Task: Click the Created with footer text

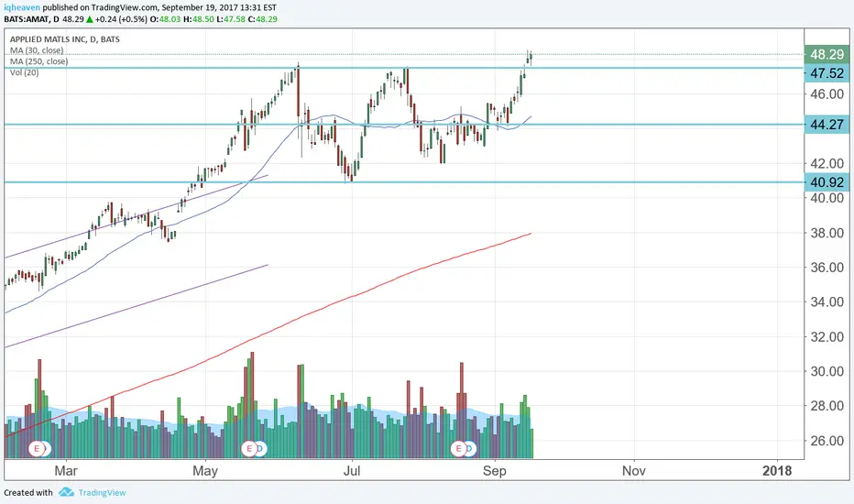Action: tap(28, 493)
